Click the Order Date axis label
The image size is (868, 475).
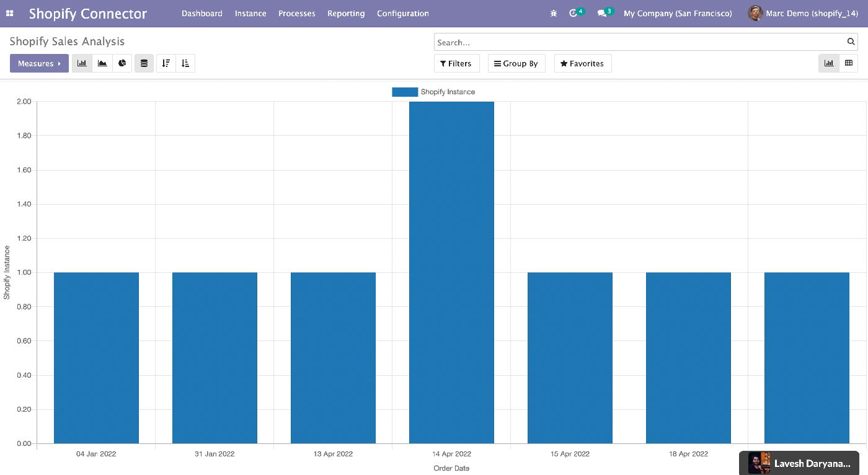click(x=451, y=468)
